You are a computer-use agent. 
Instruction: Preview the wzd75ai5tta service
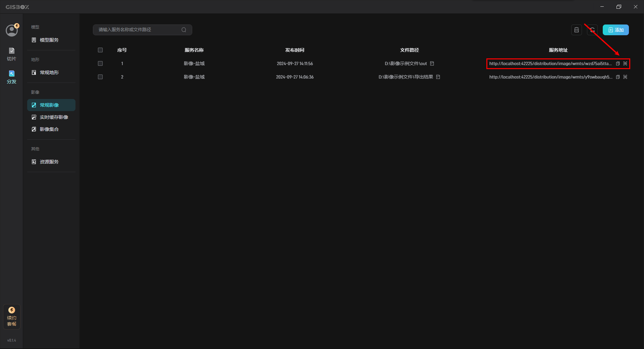tap(625, 63)
